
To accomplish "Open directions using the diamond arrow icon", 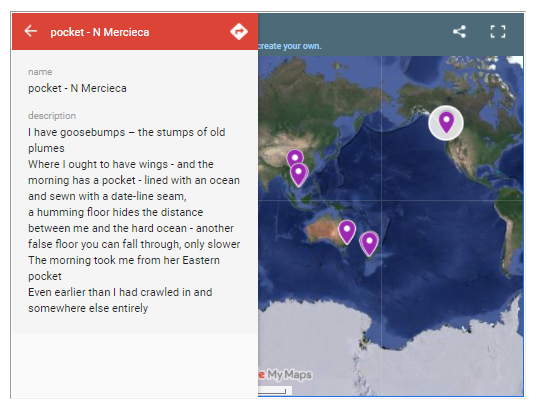I will tap(239, 32).
